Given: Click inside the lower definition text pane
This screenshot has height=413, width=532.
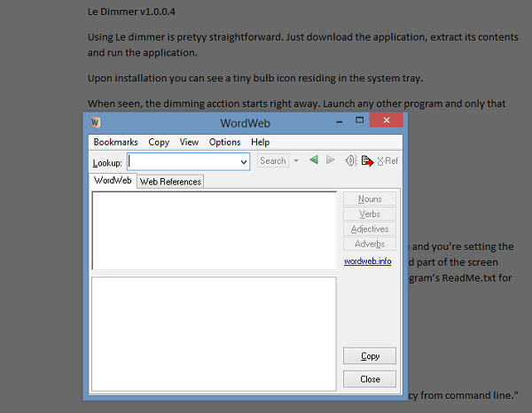Looking at the screenshot, I should coord(214,334).
